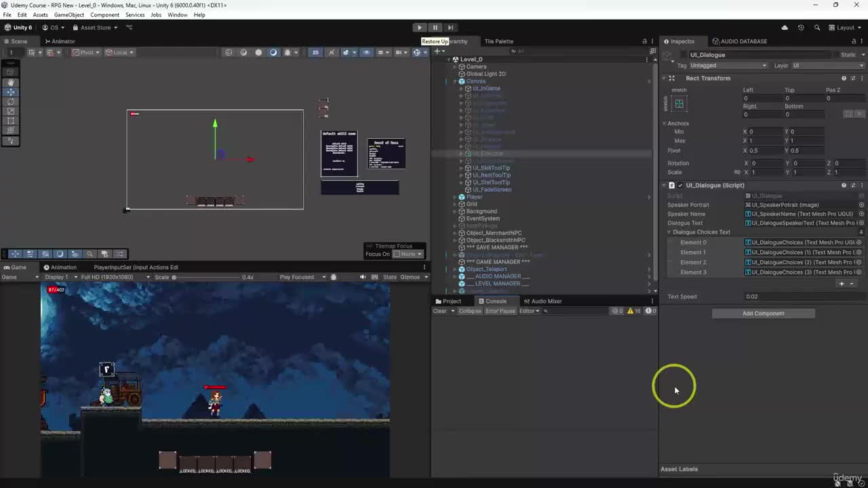Select the Rect tool in Scene view

pyautogui.click(x=11, y=121)
